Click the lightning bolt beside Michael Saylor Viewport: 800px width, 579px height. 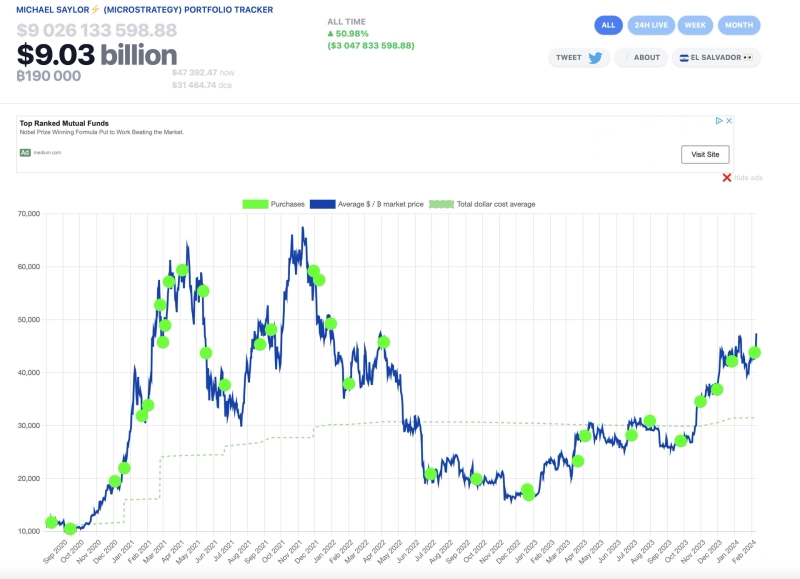96,9
